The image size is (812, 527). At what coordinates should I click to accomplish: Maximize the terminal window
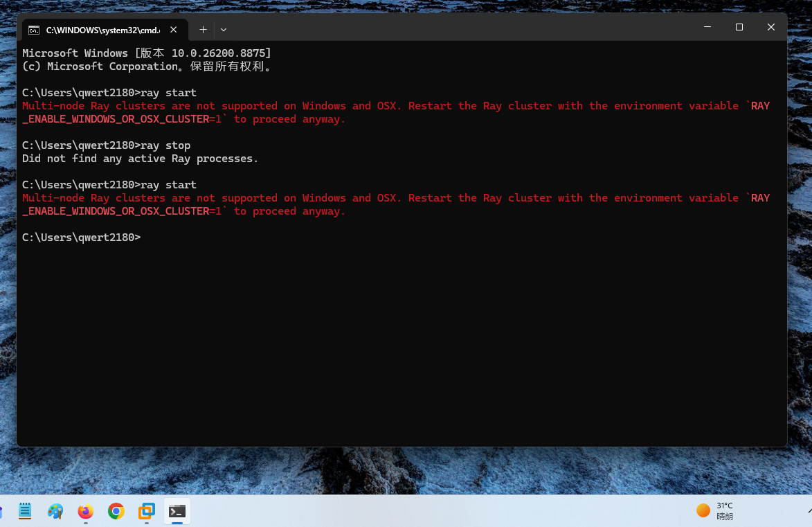[739, 27]
